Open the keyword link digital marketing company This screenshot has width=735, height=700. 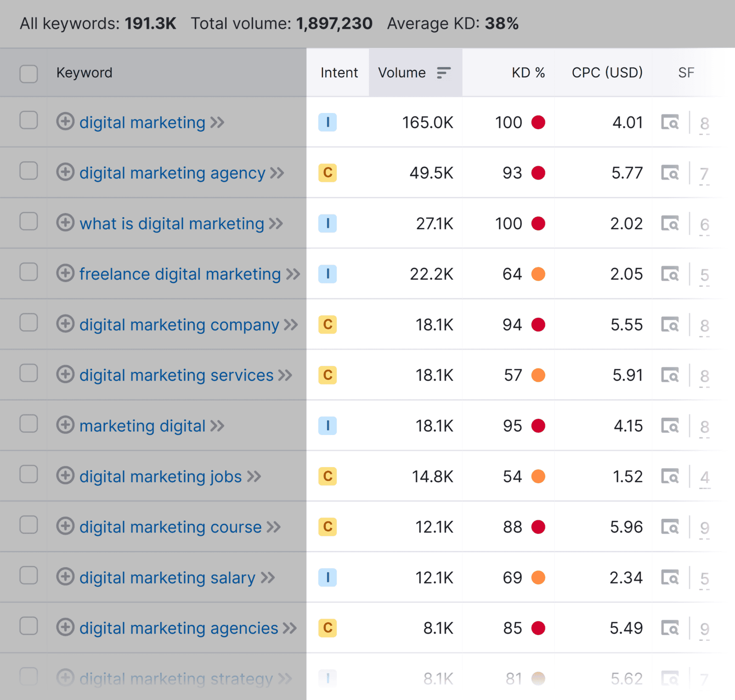(x=179, y=324)
